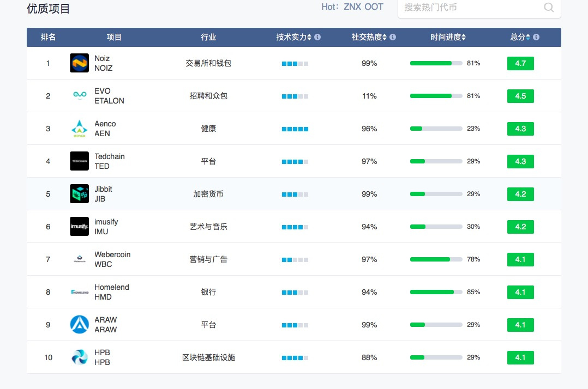Click the 营销与广告 industry cell

208,259
